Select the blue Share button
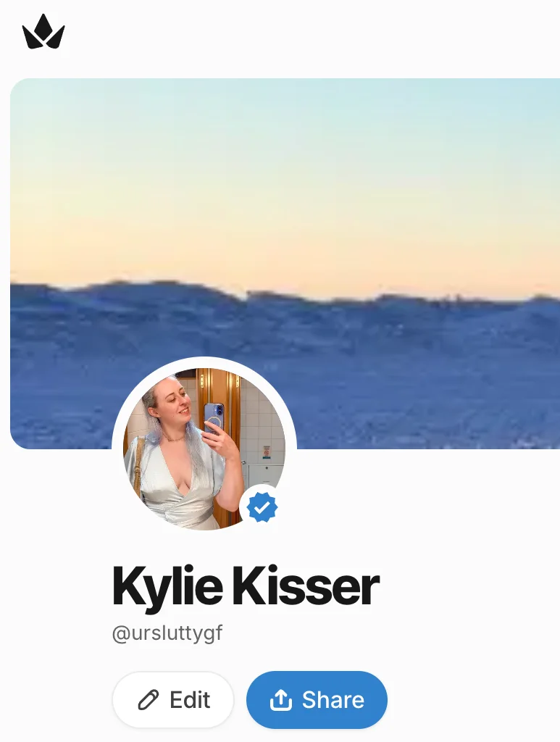This screenshot has width=560, height=742. [x=317, y=700]
